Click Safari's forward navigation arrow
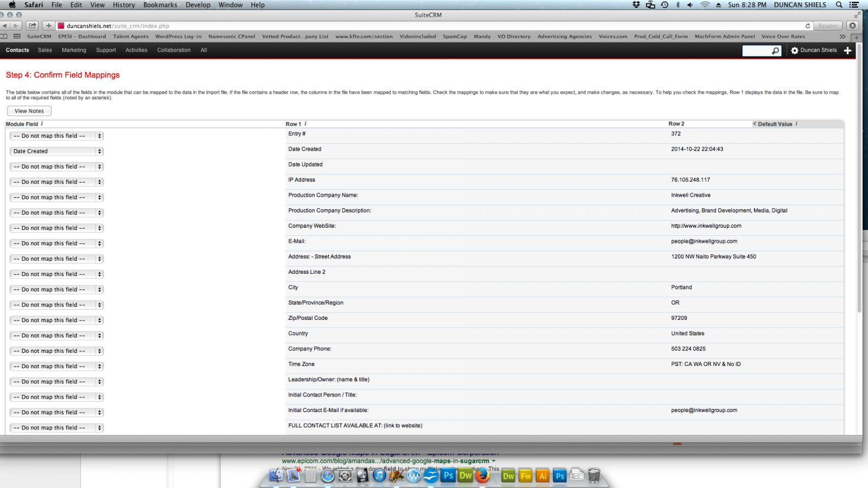868x488 pixels. click(16, 25)
